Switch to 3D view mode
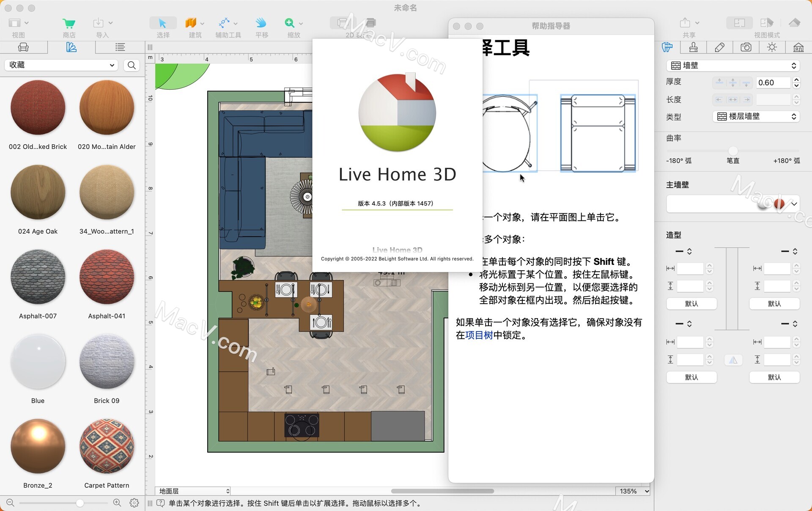The image size is (812, 511). (794, 23)
